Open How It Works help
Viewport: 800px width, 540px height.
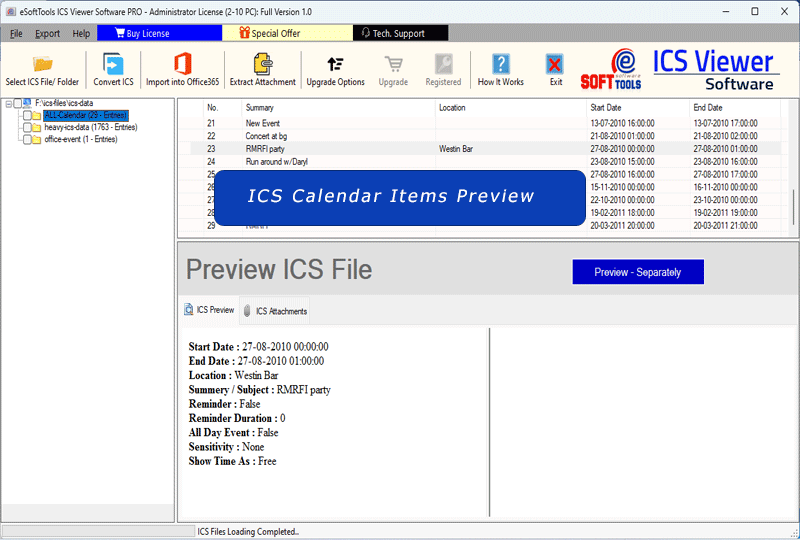pyautogui.click(x=501, y=70)
